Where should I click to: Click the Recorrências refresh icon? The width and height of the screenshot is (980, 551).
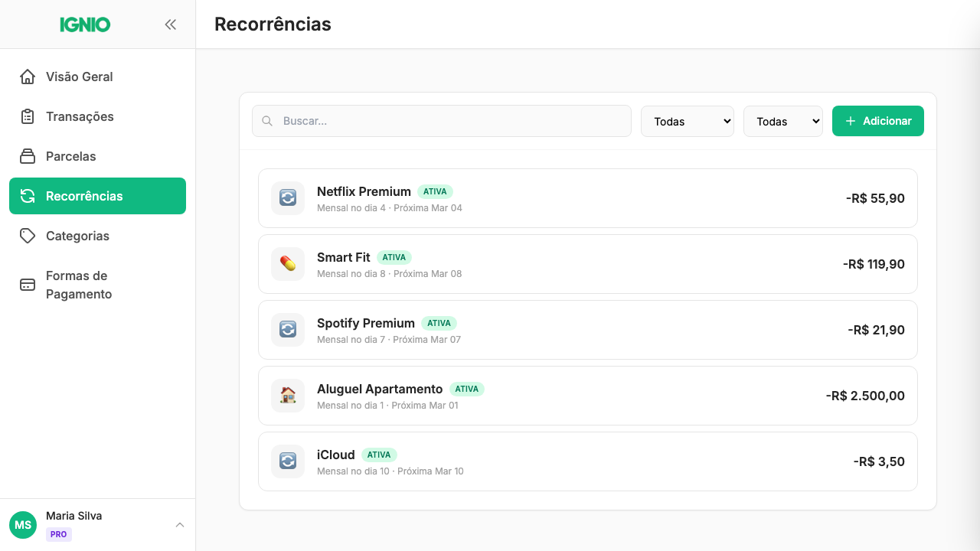[x=27, y=196]
